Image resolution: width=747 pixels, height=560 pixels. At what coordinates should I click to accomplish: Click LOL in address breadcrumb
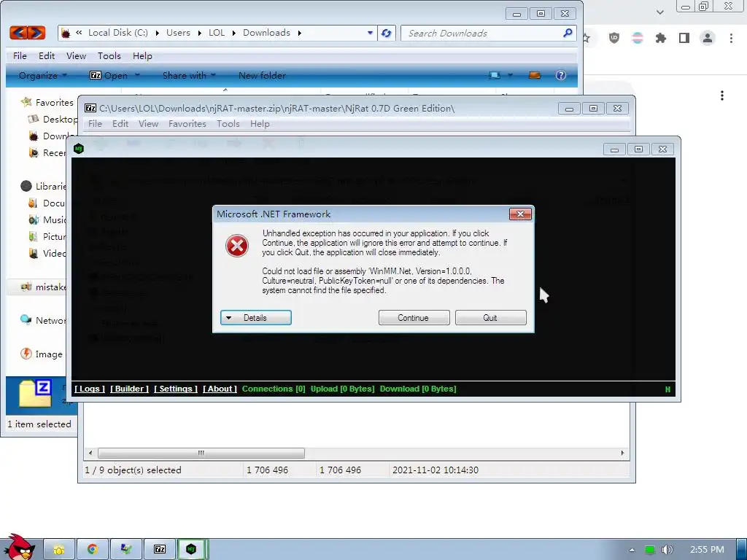(x=217, y=33)
